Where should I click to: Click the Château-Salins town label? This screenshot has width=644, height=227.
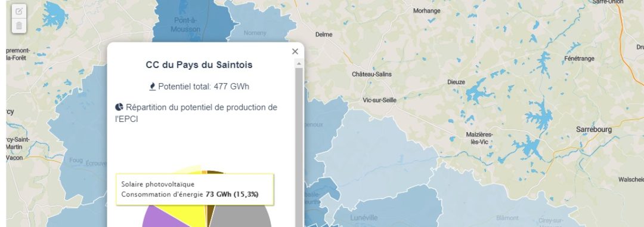click(x=371, y=74)
